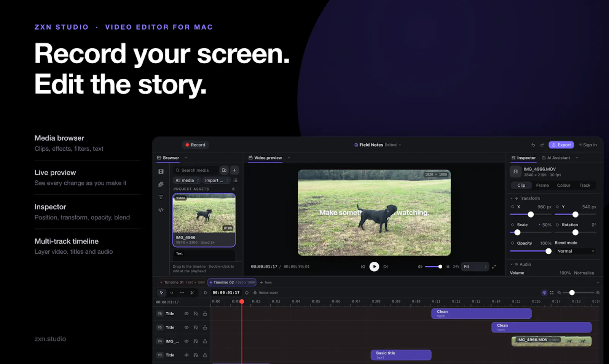This screenshot has width=609, height=364.
Task: Adjust the preview volume slider
Action: coord(434,267)
